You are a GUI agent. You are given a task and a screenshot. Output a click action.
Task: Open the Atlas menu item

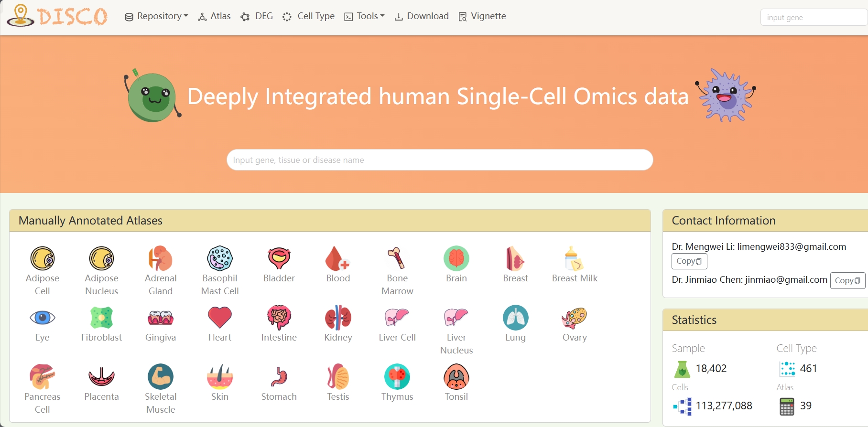(214, 16)
